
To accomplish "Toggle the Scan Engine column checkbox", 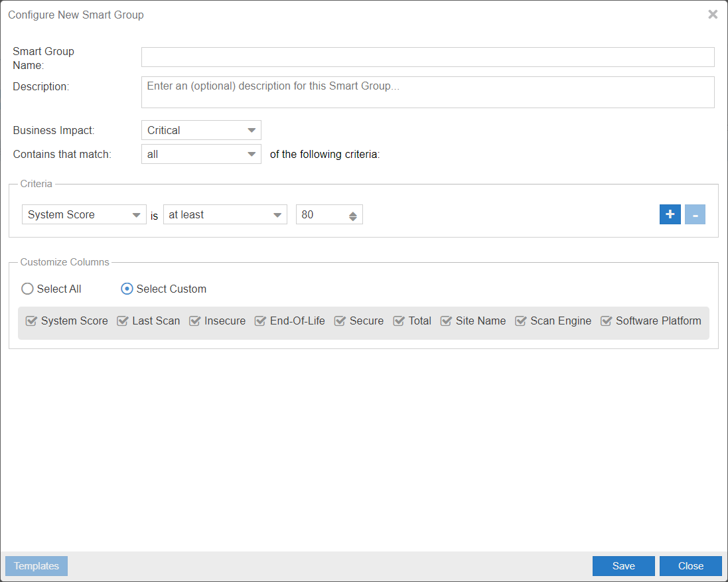I will click(521, 321).
